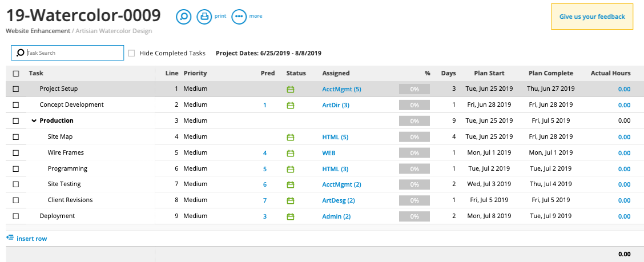Click the 0% progress bar for Production

click(x=414, y=121)
